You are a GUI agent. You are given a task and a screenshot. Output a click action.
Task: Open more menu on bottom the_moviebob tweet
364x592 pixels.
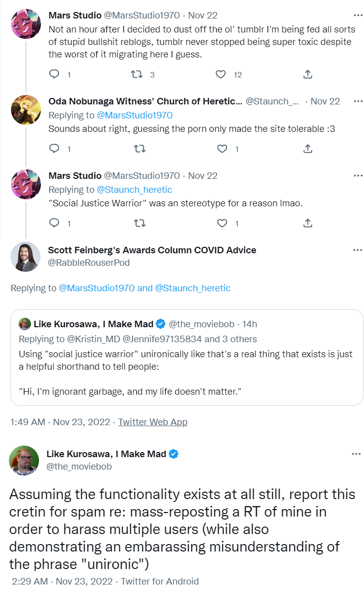pyautogui.click(x=356, y=454)
